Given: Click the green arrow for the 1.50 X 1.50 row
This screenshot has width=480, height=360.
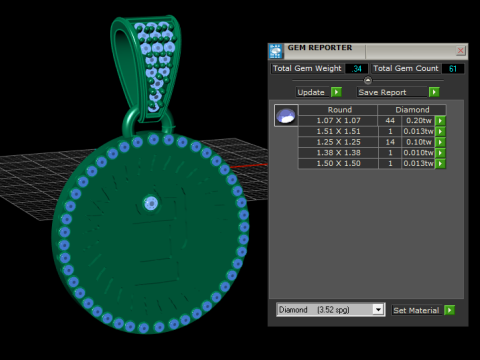Looking at the screenshot, I should pyautogui.click(x=440, y=163).
